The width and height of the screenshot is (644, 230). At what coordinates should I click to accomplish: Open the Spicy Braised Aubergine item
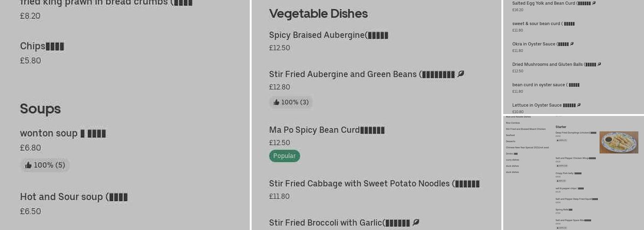click(x=328, y=35)
